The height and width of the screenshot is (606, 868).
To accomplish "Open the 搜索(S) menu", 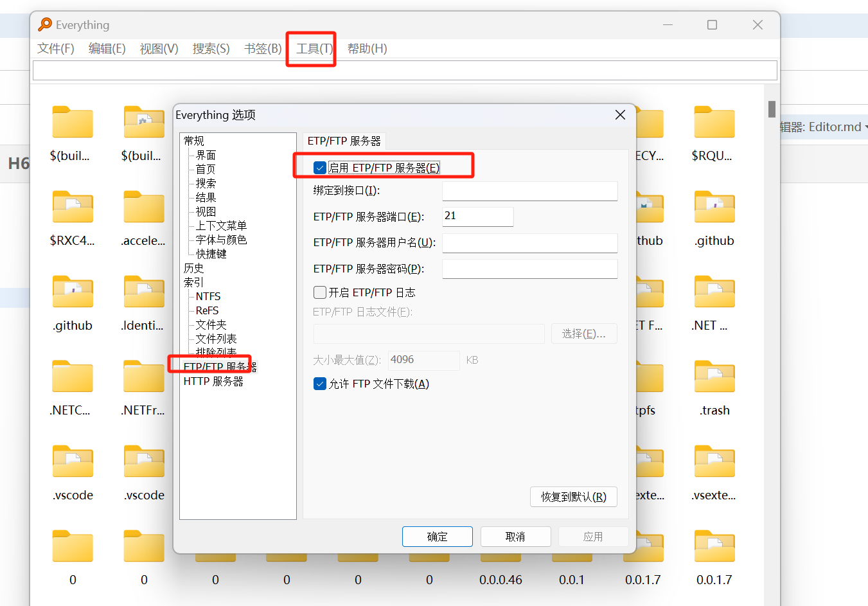I will (211, 48).
